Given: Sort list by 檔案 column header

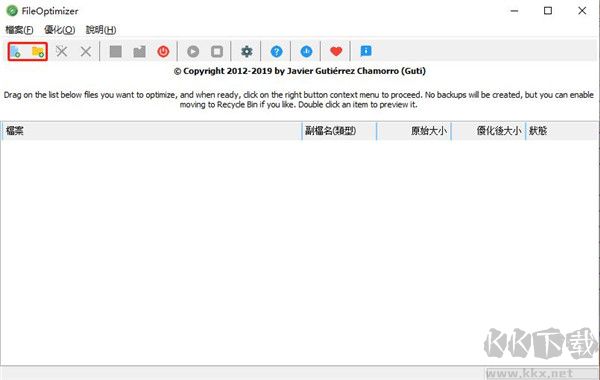Looking at the screenshot, I should pos(152,131).
